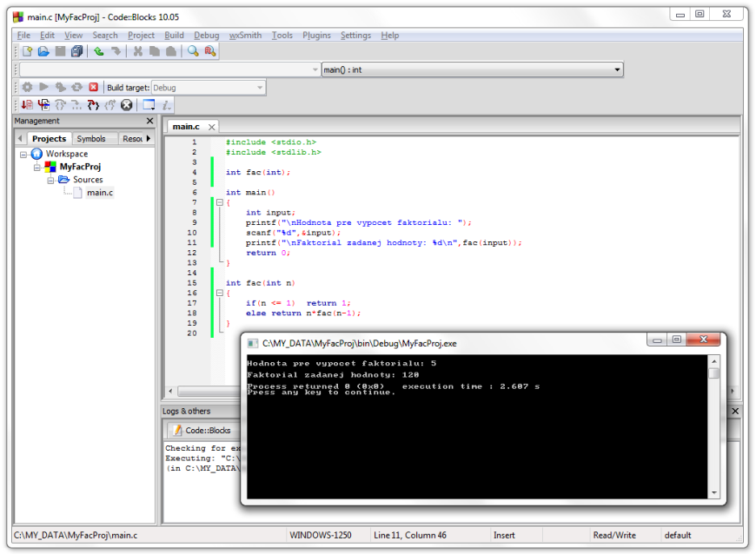
Task: Open the wxSmith menu
Action: [x=245, y=35]
